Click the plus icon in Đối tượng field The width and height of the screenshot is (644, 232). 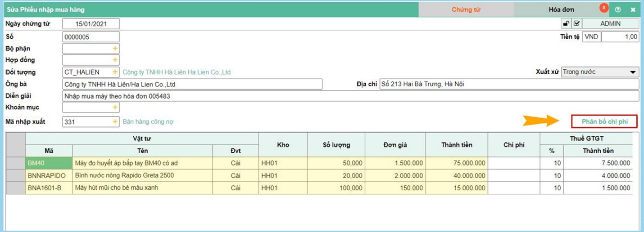pyautogui.click(x=115, y=72)
